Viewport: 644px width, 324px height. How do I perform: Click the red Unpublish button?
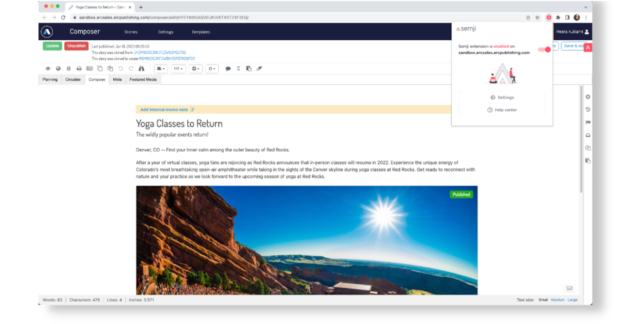click(76, 46)
